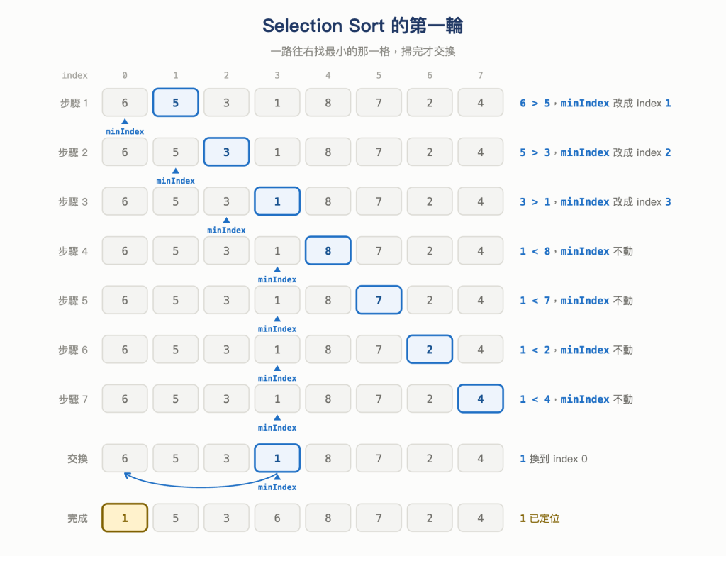
Task: Click the gold cell 1 in 完成 row
Action: click(125, 518)
